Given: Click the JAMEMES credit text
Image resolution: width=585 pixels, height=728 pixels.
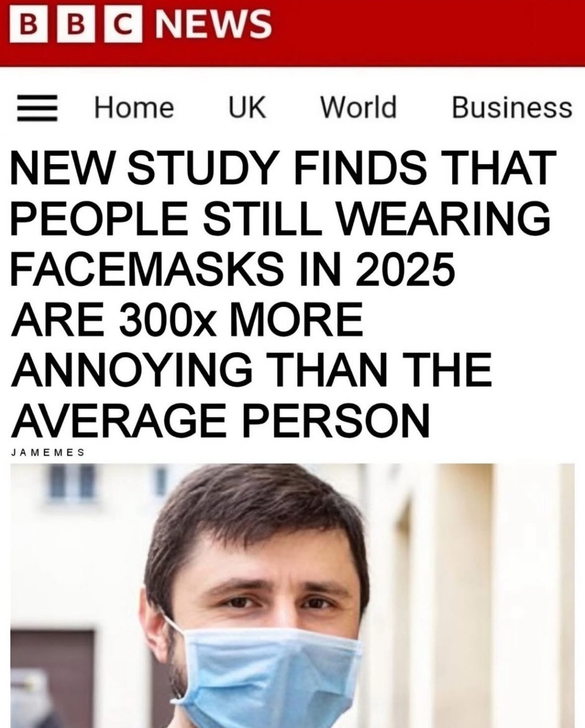Looking at the screenshot, I should [x=48, y=452].
